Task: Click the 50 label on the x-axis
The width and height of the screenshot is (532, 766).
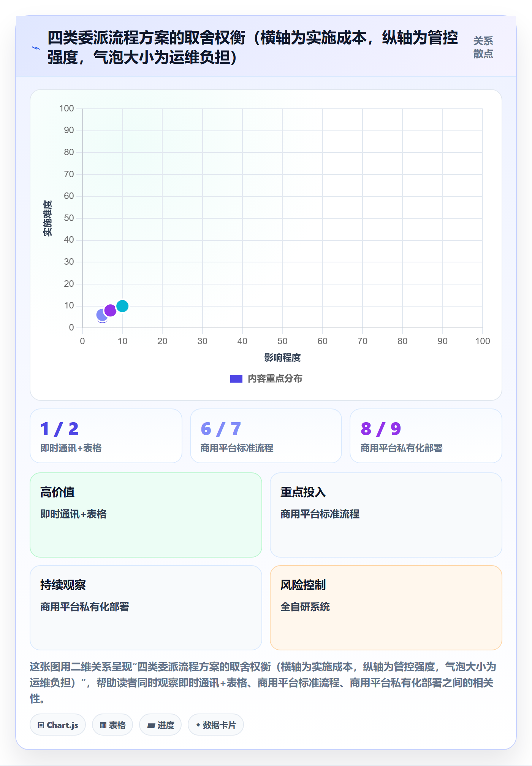Action: [282, 341]
